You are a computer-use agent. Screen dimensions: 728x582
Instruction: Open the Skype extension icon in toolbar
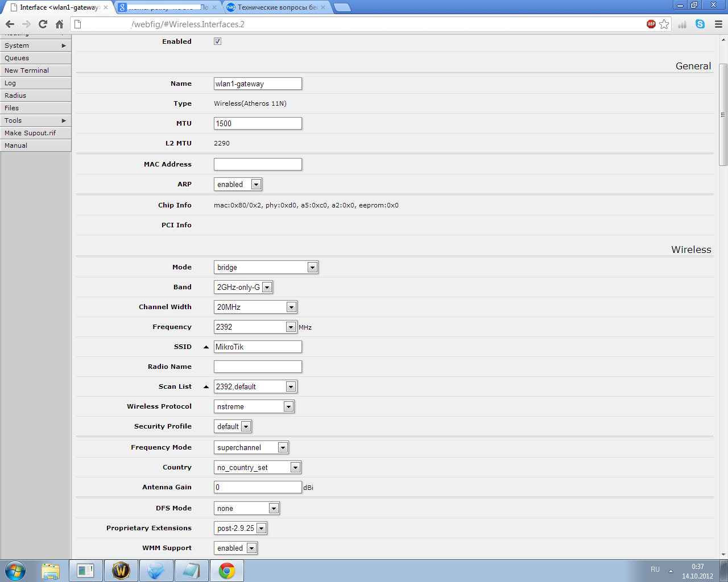tap(700, 24)
